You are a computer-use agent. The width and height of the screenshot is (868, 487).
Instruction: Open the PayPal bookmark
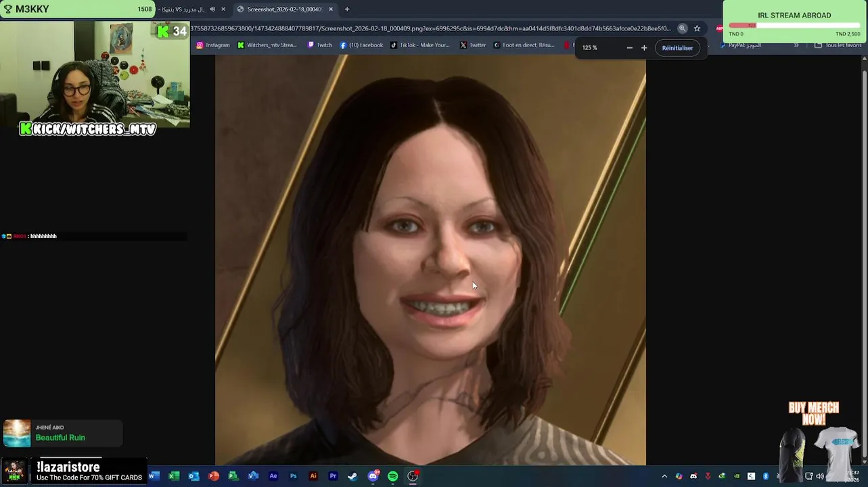[741, 45]
